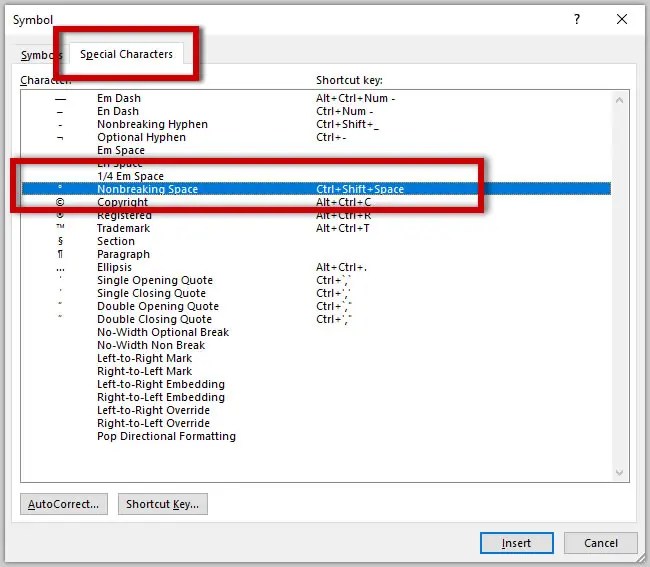
Task: Select the Double Closing Quote row
Action: tap(316, 319)
